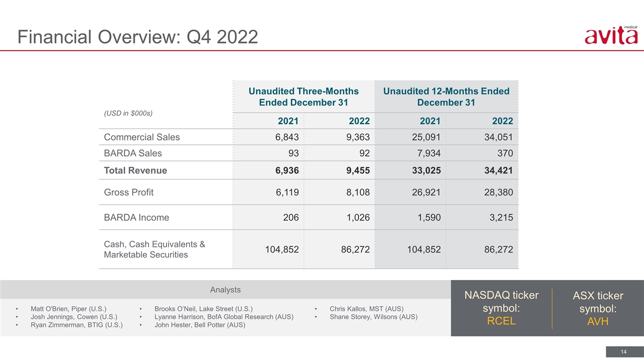This screenshot has width=644, height=362.
Task: Click the 2022 header under Three-Months
Action: pyautogui.click(x=359, y=121)
